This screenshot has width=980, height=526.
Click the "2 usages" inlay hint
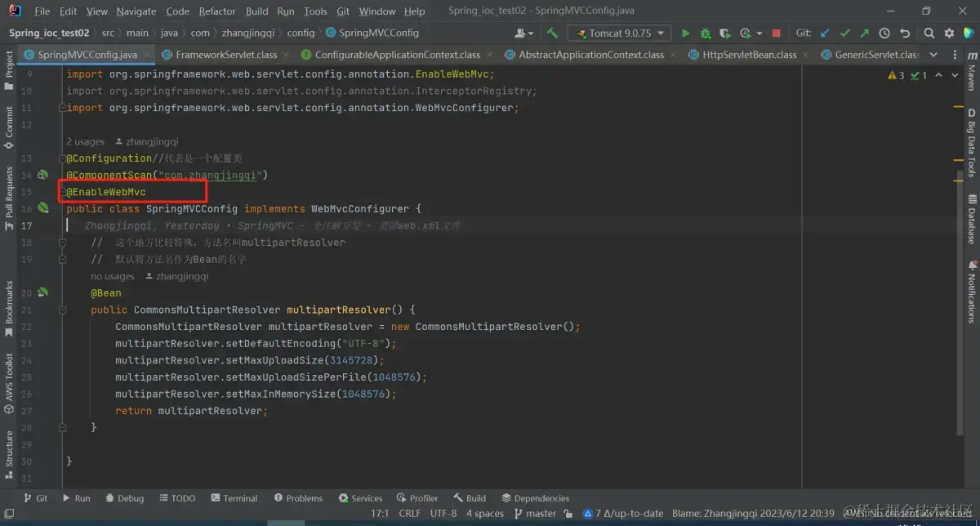click(x=85, y=141)
